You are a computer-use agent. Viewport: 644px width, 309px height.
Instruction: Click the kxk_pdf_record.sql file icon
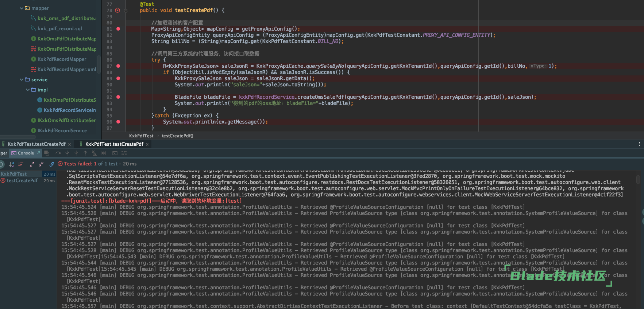(x=34, y=28)
